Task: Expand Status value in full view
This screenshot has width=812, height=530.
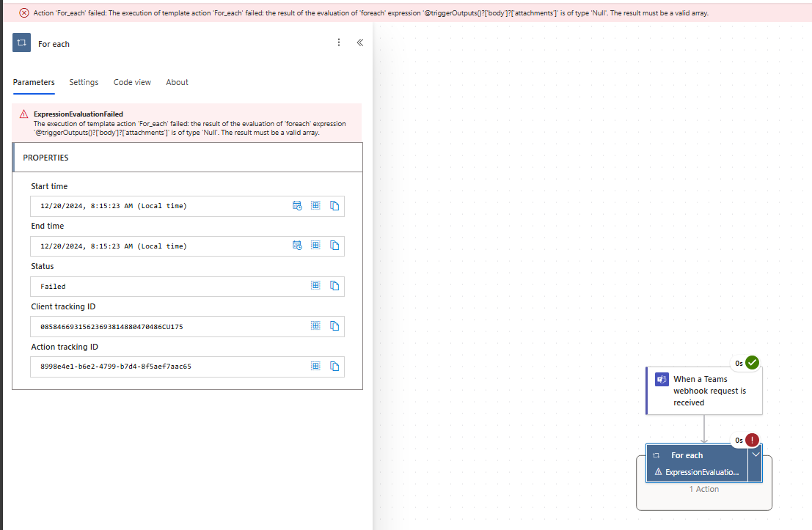Action: coord(315,285)
